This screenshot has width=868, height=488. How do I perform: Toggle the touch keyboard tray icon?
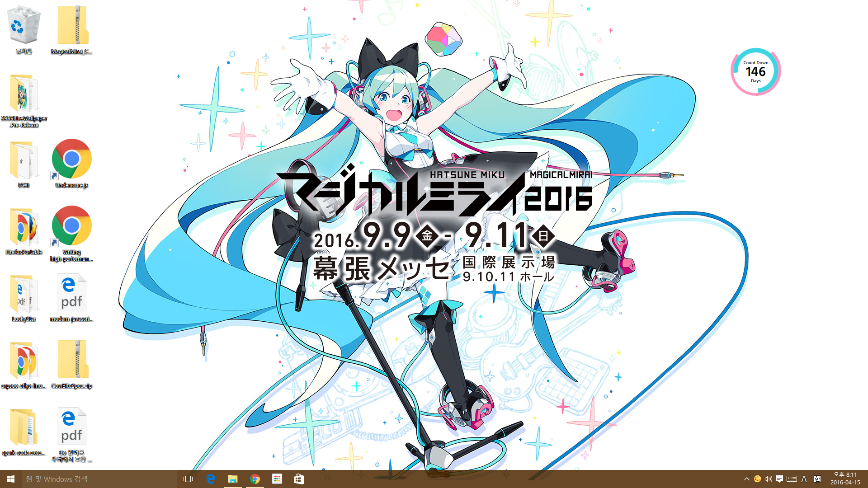coord(792,479)
